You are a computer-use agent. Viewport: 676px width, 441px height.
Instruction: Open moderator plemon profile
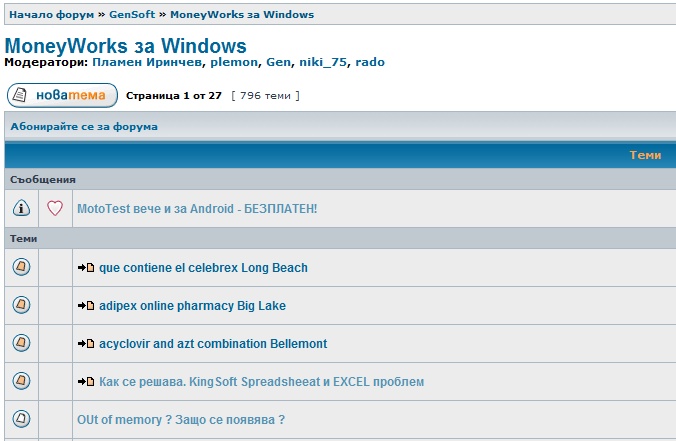234,62
